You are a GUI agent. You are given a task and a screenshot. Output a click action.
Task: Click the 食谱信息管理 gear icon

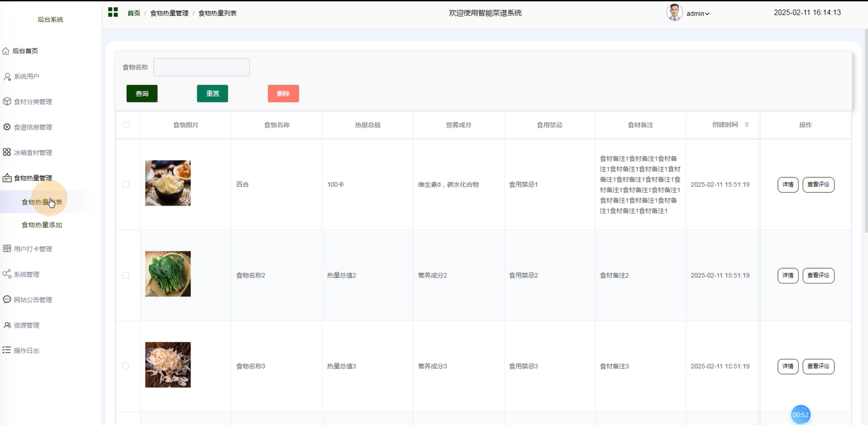(x=7, y=127)
